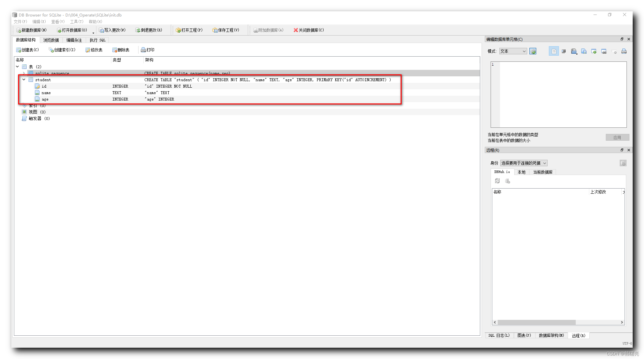Click the set-to-NULL icon
644x359 pixels.
[x=614, y=51]
